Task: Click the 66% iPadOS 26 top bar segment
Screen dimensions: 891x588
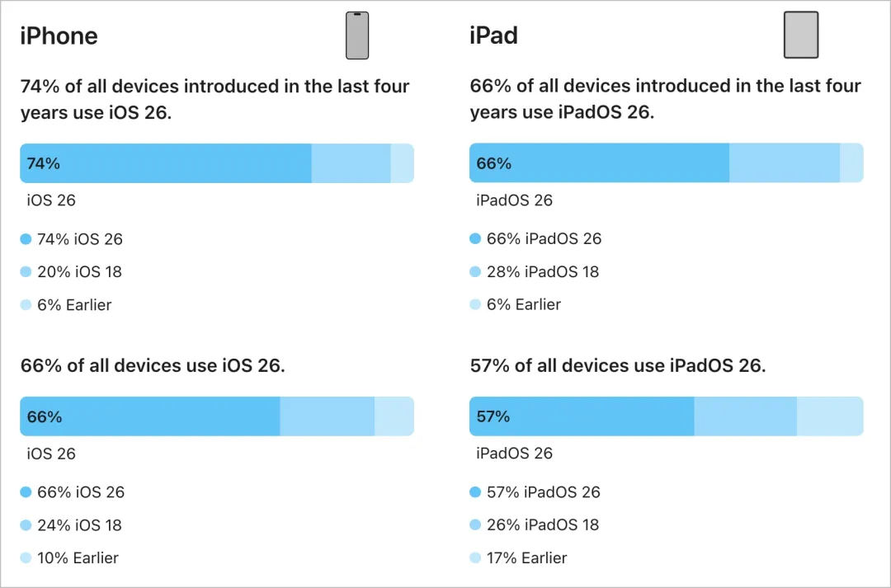Action: pyautogui.click(x=599, y=163)
